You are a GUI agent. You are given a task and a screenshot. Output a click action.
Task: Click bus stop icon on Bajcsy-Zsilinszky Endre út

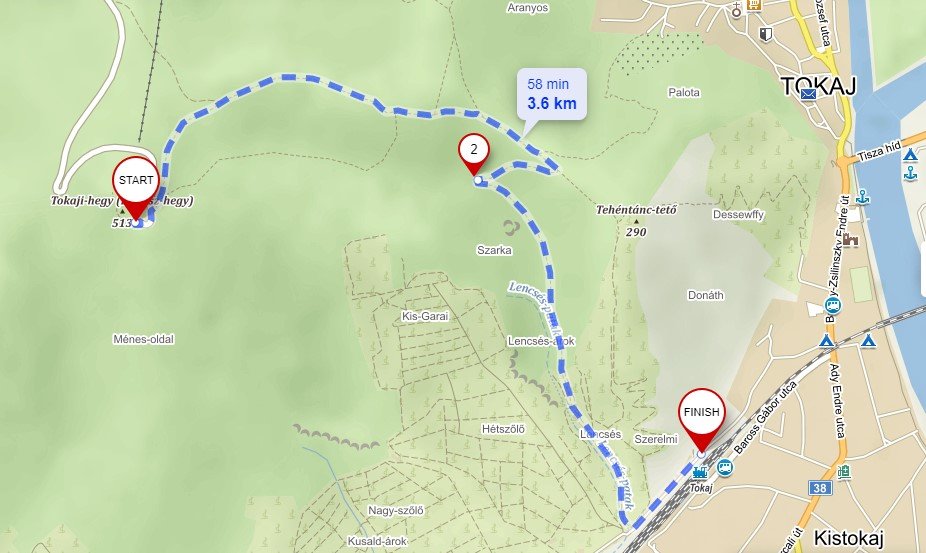click(x=833, y=305)
